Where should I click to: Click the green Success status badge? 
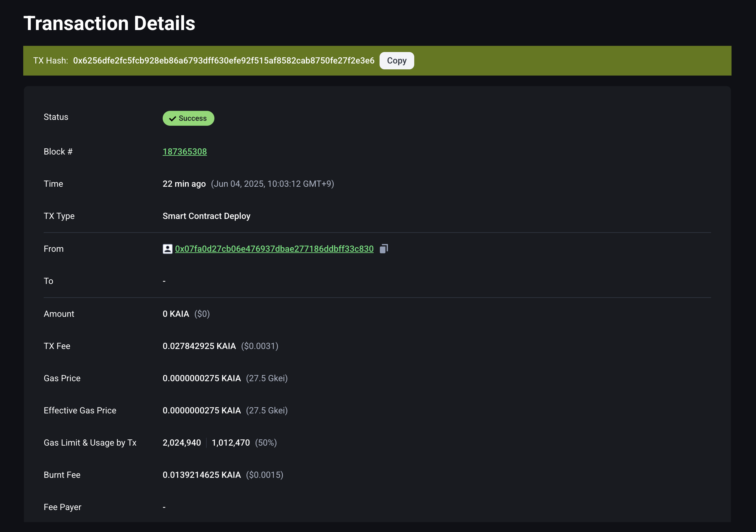(x=192, y=118)
